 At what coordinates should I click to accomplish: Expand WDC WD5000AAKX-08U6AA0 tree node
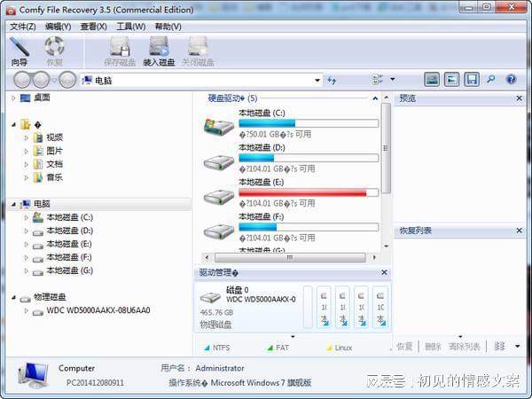point(26,310)
